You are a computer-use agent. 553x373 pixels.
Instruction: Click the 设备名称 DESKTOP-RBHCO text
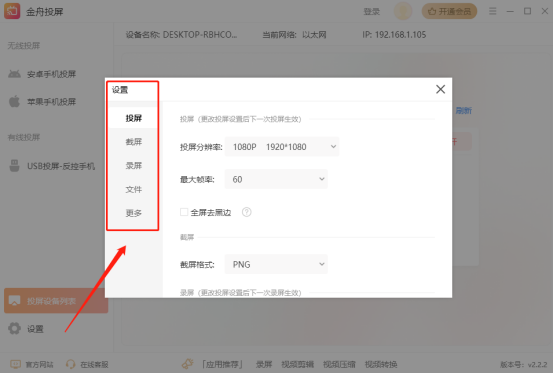181,35
